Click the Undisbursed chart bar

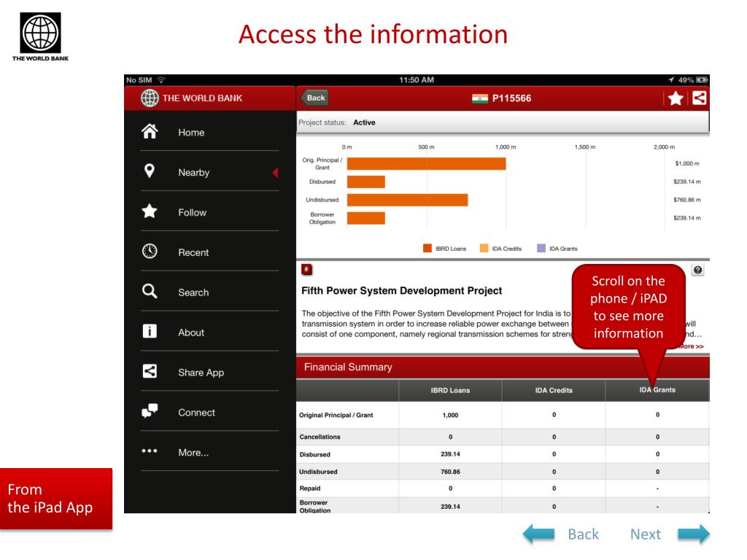coord(407,200)
